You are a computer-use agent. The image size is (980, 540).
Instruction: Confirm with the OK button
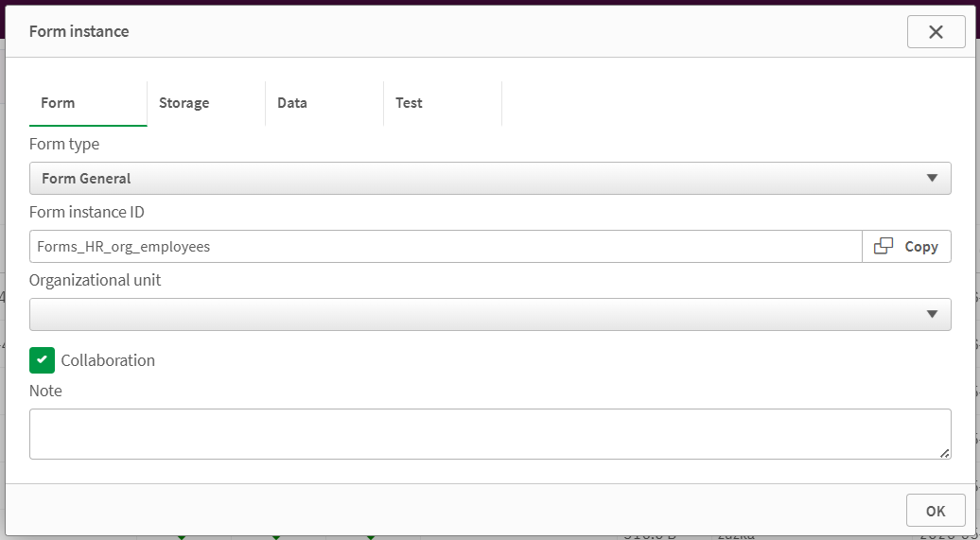(936, 511)
